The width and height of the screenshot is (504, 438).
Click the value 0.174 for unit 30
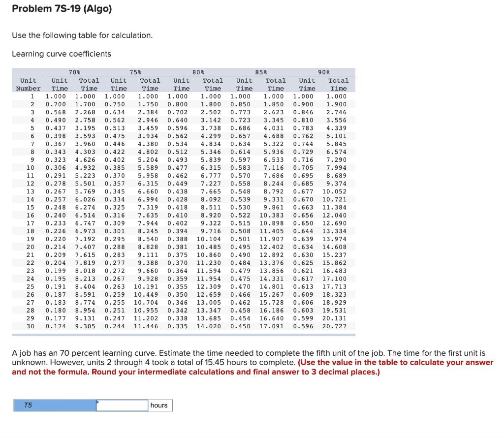[55, 325]
